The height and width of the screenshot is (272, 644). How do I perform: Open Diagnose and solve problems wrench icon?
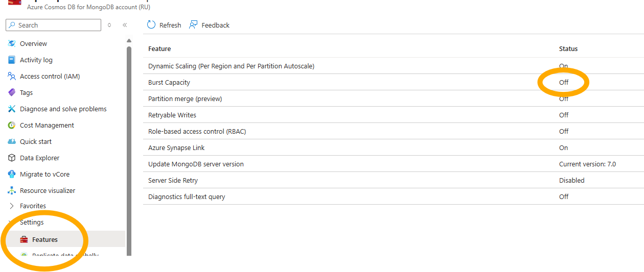12,109
